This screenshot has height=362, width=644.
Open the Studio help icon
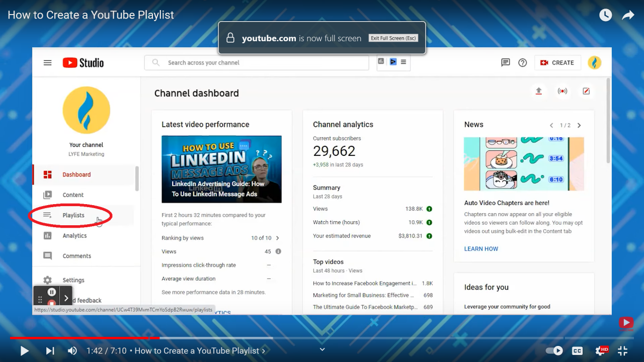523,63
